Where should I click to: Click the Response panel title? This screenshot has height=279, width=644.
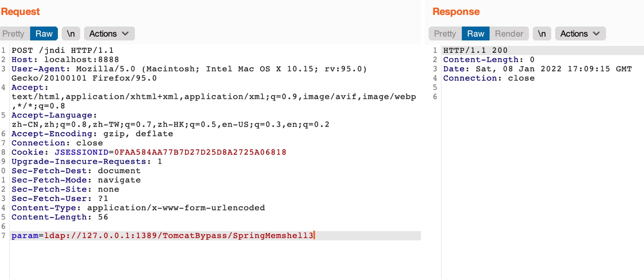point(456,12)
